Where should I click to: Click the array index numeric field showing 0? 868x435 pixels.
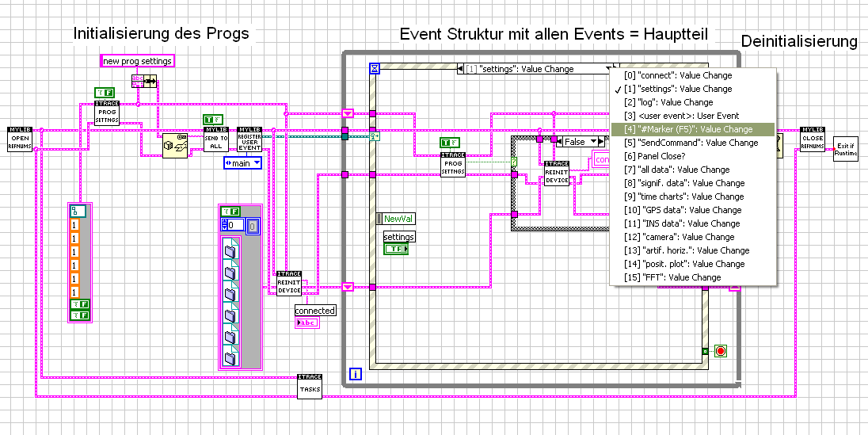click(234, 225)
